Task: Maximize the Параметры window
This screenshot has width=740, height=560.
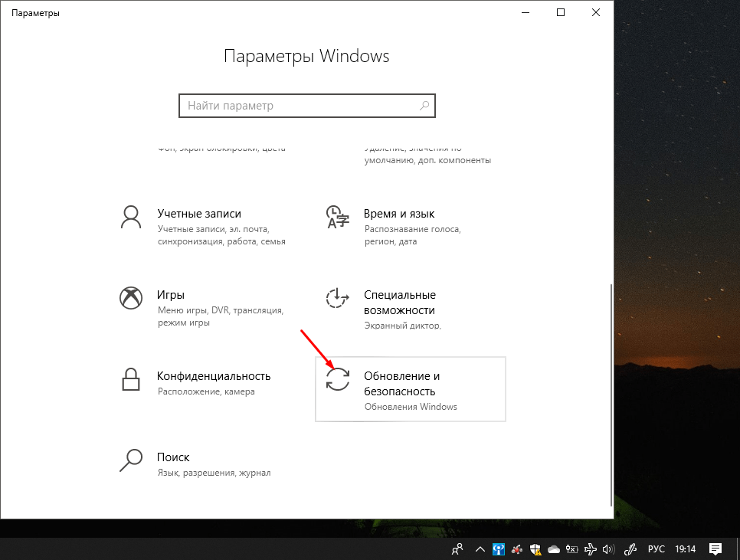Action: point(561,13)
